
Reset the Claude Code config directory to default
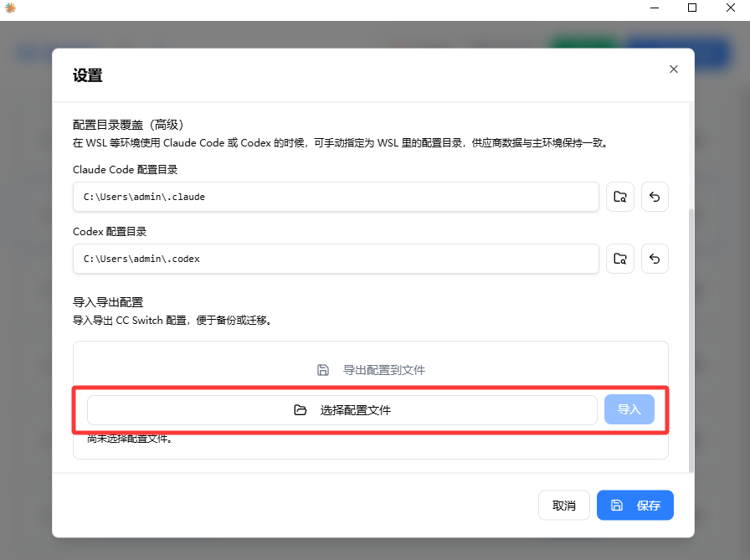655,197
